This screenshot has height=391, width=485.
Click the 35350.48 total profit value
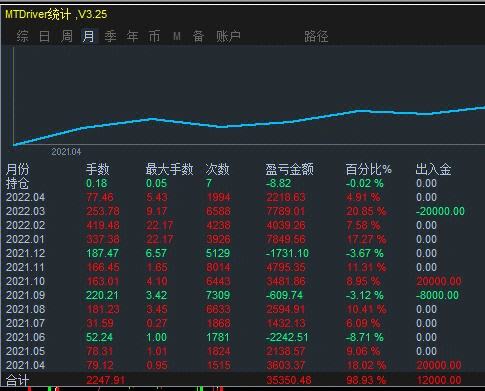[x=289, y=380]
